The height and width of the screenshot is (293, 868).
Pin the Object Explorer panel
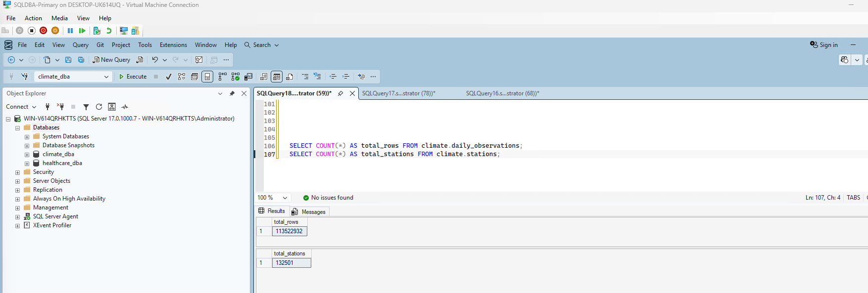232,93
